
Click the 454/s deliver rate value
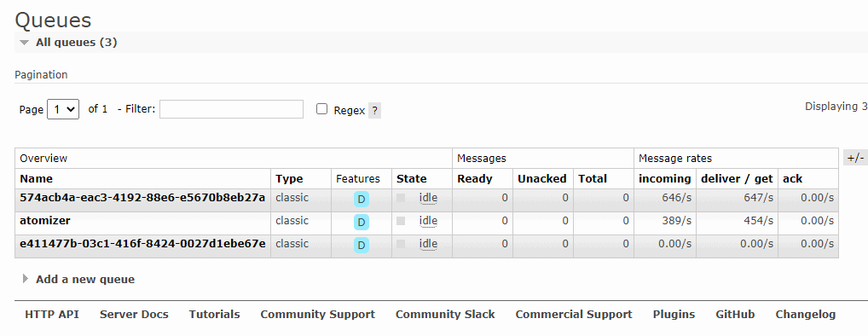click(x=758, y=221)
